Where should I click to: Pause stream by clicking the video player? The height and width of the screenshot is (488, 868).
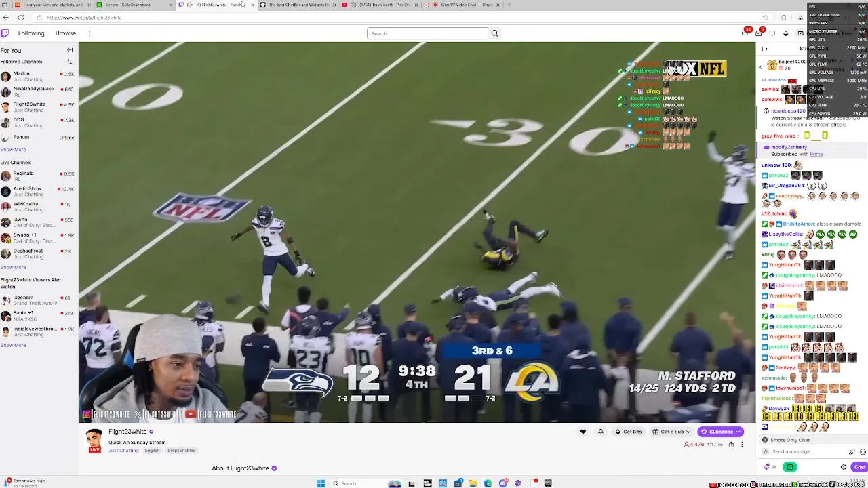(417, 232)
